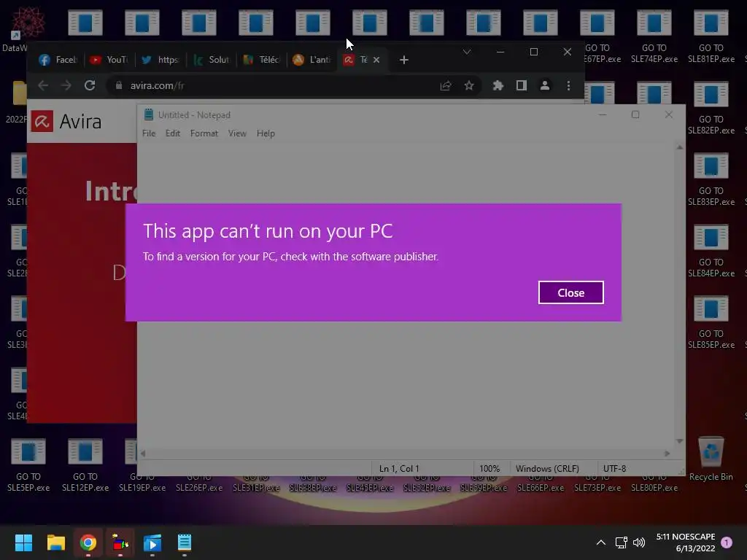Select GO TO SLE74EP.exe desktop icon

click(654, 36)
